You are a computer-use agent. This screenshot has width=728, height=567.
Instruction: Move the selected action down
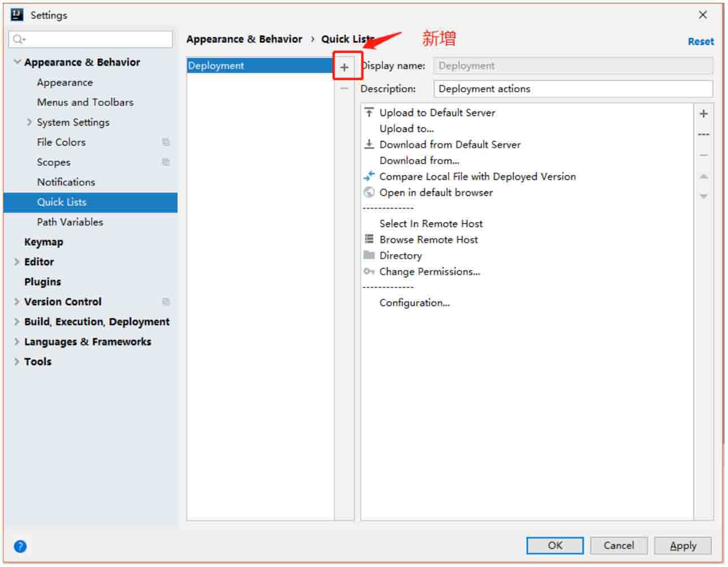click(x=704, y=196)
